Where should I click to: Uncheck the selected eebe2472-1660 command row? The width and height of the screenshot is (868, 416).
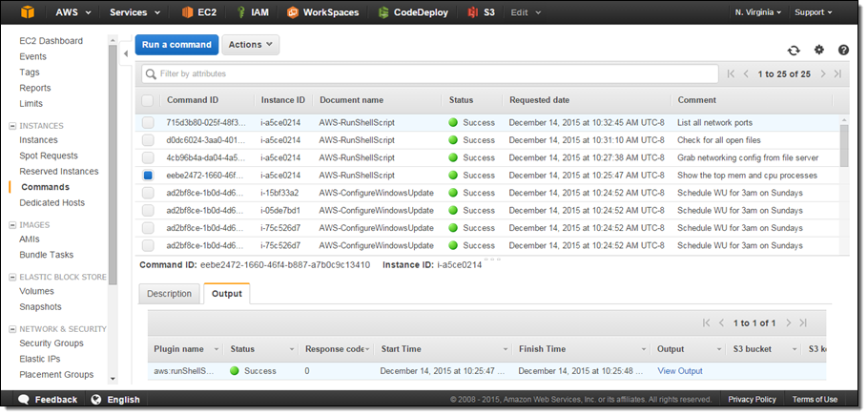(148, 176)
